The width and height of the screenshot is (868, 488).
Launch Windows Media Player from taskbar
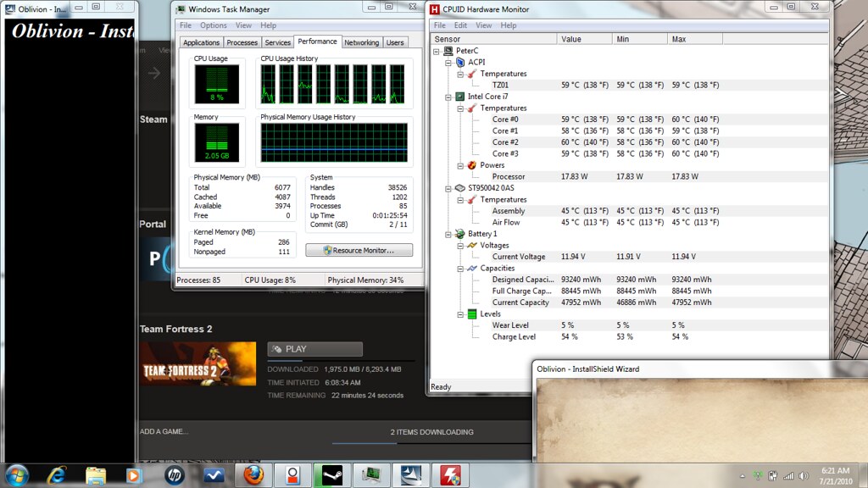[133, 475]
